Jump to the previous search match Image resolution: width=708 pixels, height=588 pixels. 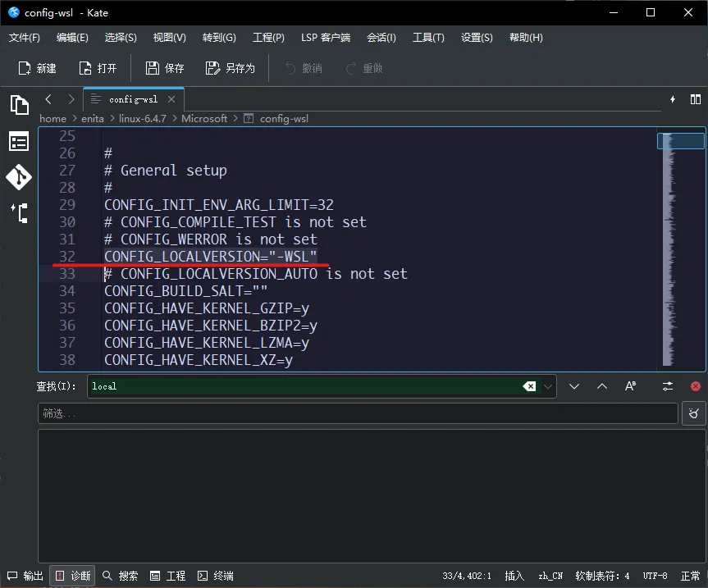602,386
